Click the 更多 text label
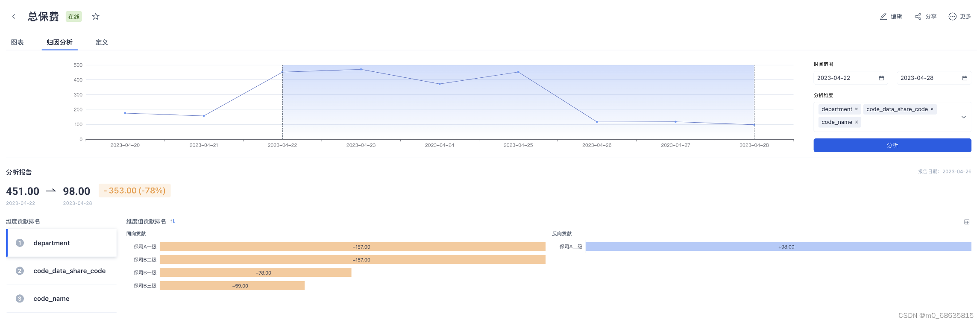 tap(965, 16)
